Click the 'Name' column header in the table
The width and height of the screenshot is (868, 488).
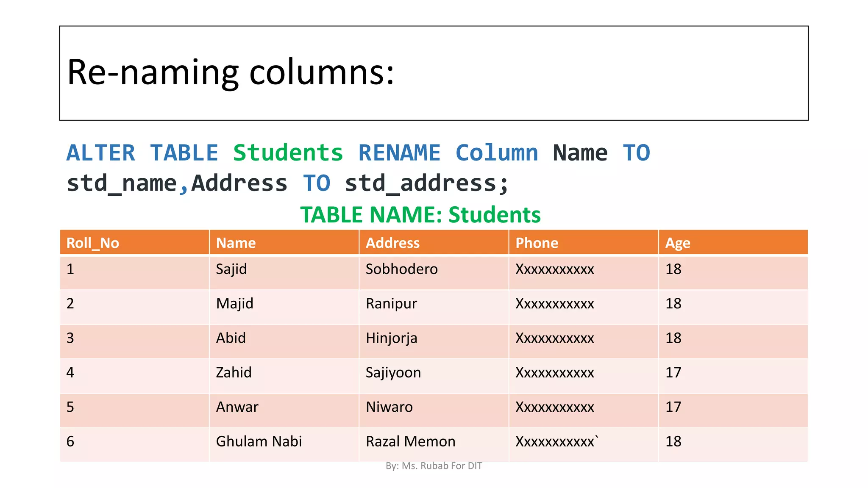[284, 243]
